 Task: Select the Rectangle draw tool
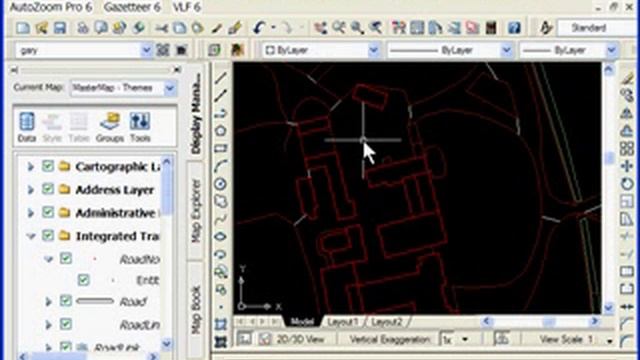tap(221, 148)
